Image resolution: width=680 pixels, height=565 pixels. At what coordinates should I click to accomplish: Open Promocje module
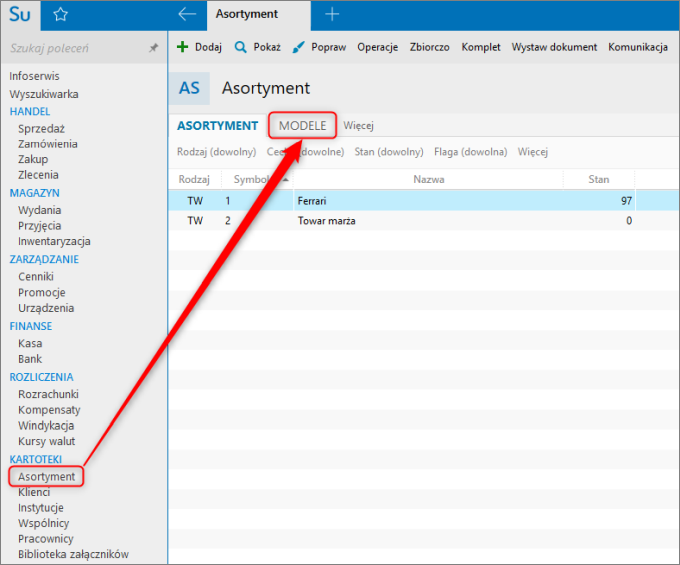click(x=42, y=292)
